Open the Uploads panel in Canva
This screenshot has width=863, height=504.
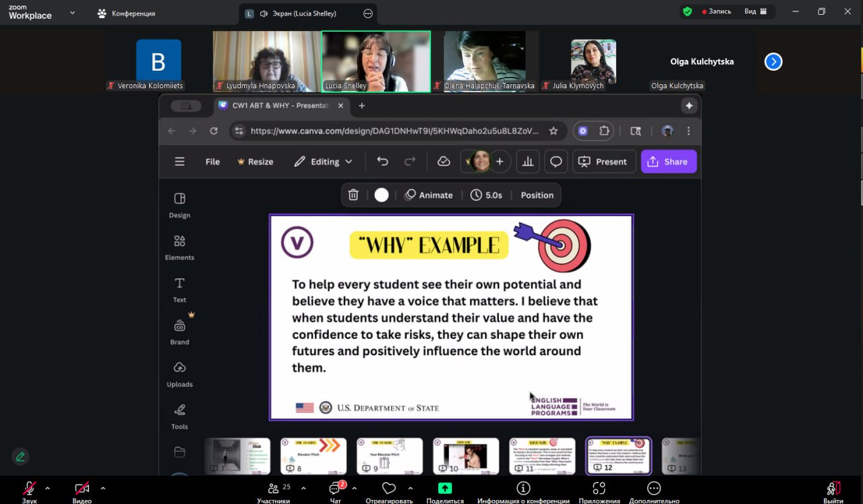tap(179, 374)
